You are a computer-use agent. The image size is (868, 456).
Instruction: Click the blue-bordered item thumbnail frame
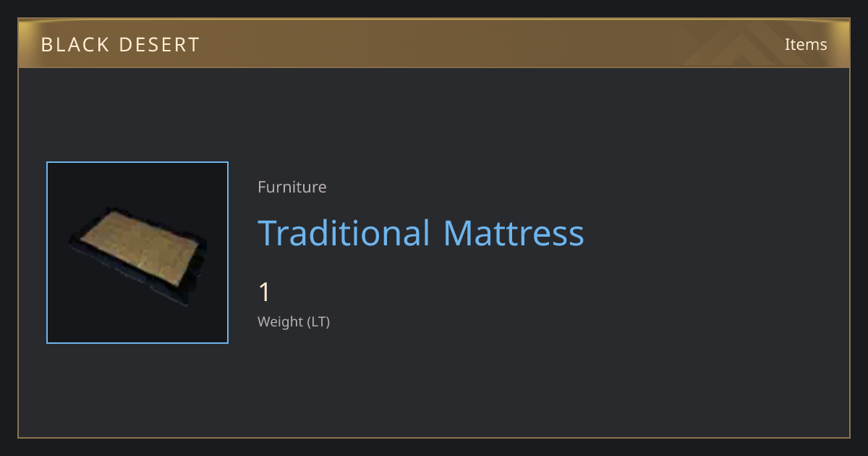(137, 253)
